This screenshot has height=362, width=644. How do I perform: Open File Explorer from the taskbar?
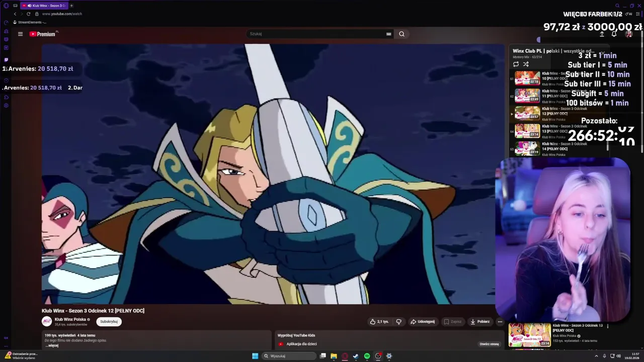(x=334, y=356)
